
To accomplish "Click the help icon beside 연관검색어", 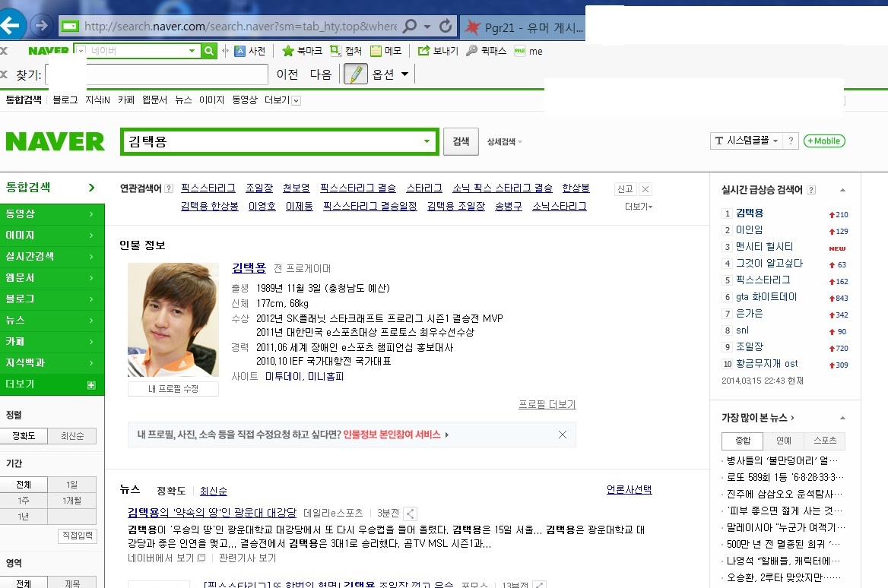I will [x=169, y=188].
